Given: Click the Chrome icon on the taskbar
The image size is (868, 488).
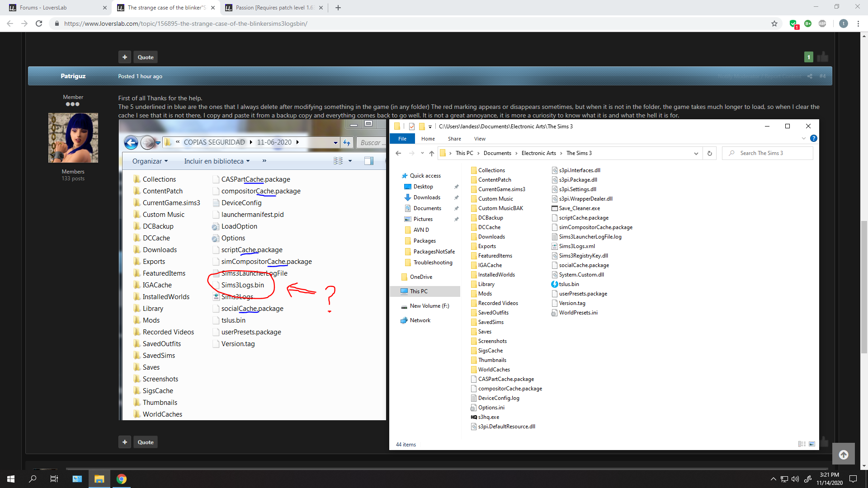Looking at the screenshot, I should coord(121,479).
